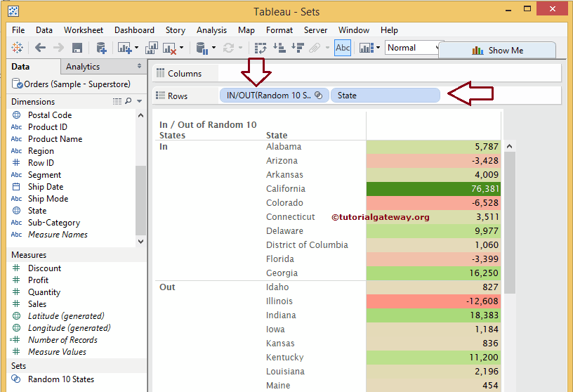Click the Tableau logo start page icon
This screenshot has width=573, height=392.
pyautogui.click(x=18, y=48)
